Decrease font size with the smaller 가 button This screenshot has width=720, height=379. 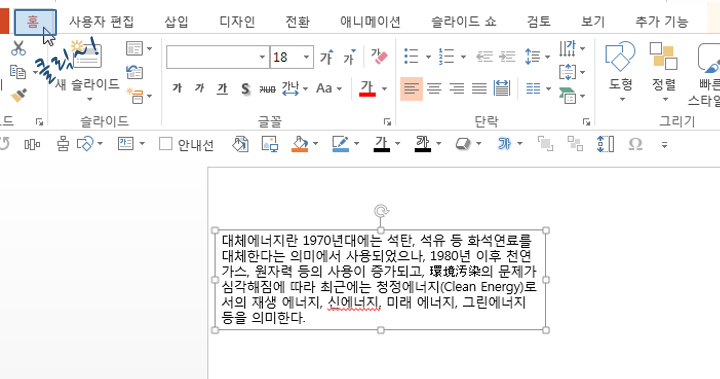click(x=349, y=57)
